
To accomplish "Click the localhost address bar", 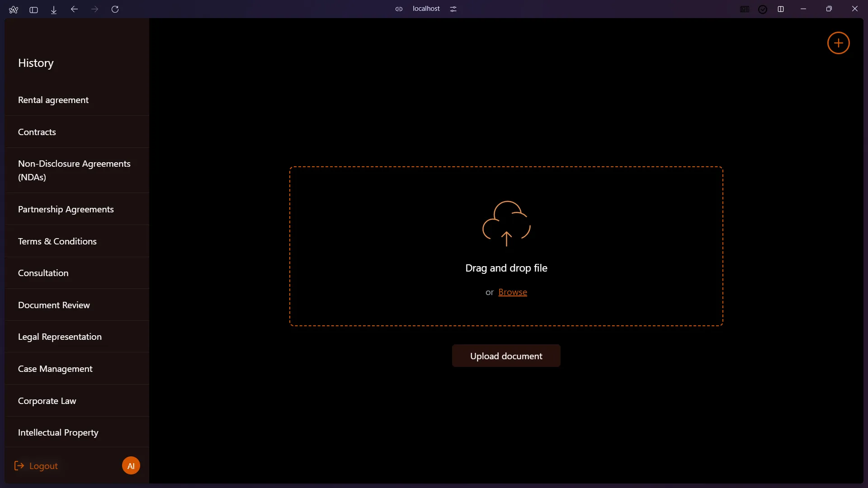I will [426, 9].
